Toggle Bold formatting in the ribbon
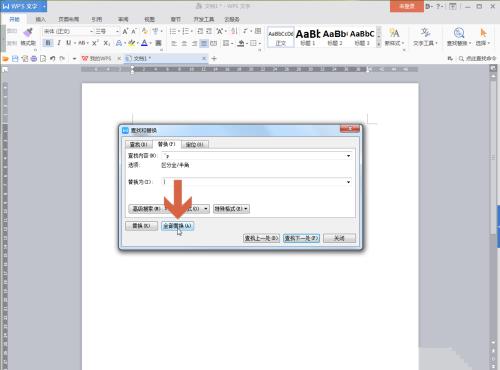The image size is (500, 370). (x=48, y=43)
